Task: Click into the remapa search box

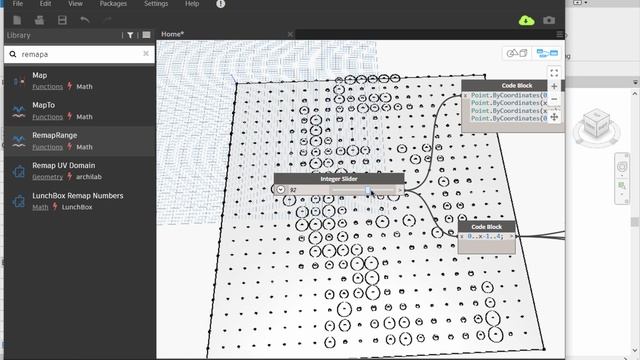Action: pos(80,54)
